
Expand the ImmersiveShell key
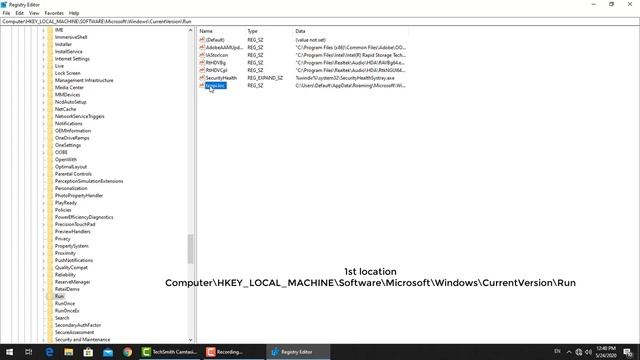pos(43,37)
